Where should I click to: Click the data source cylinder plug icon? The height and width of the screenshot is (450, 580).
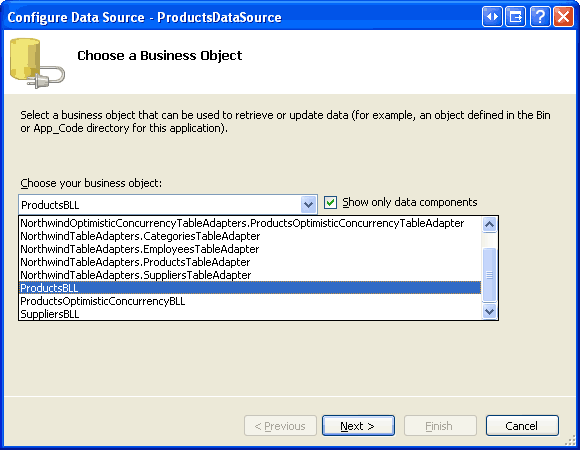(37, 63)
